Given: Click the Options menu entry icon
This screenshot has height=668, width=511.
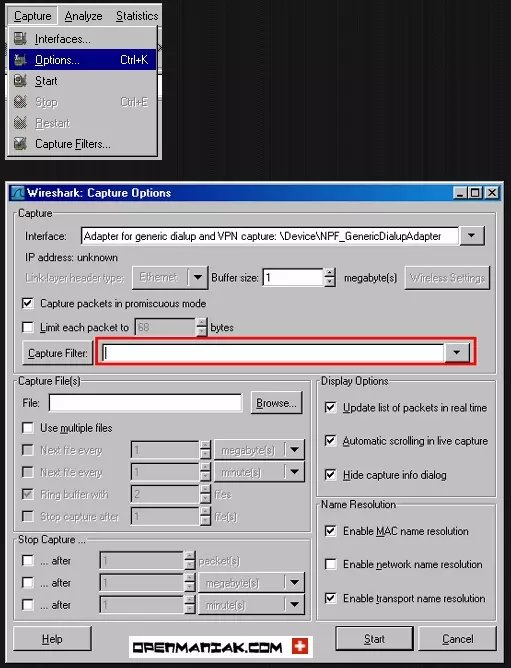Looking at the screenshot, I should point(20,60).
